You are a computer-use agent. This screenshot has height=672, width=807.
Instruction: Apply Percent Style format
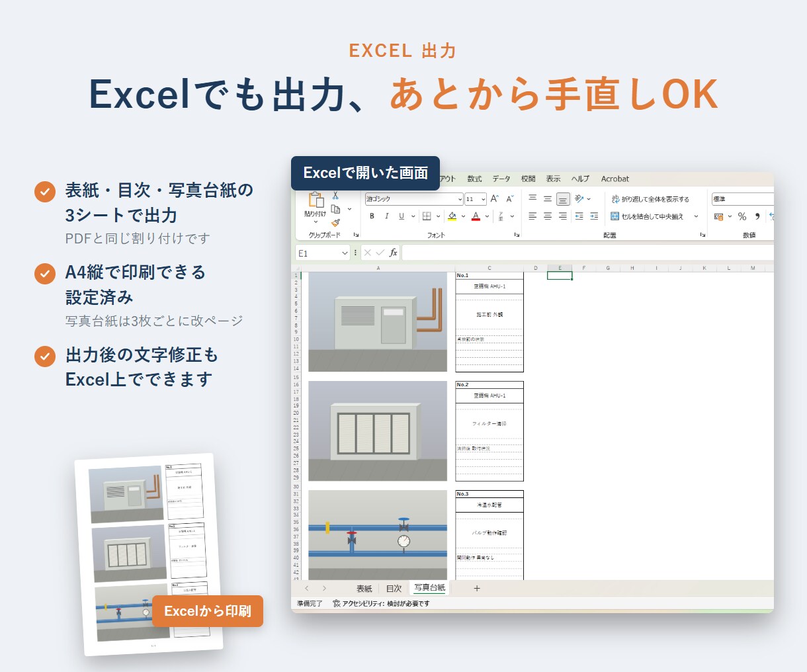pos(742,217)
